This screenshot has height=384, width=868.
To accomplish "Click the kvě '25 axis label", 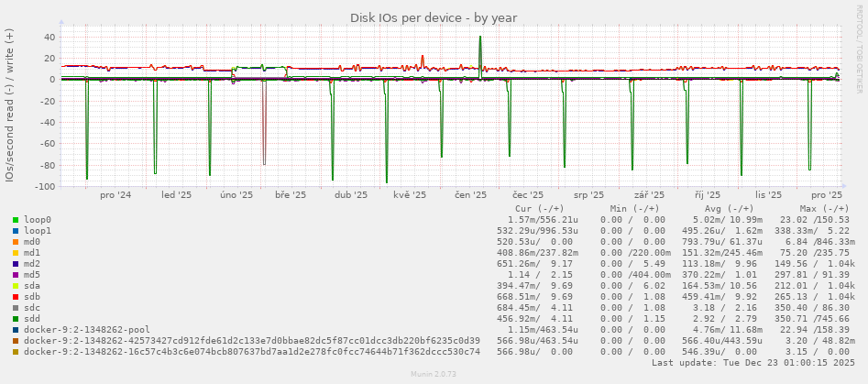I will (x=411, y=195).
